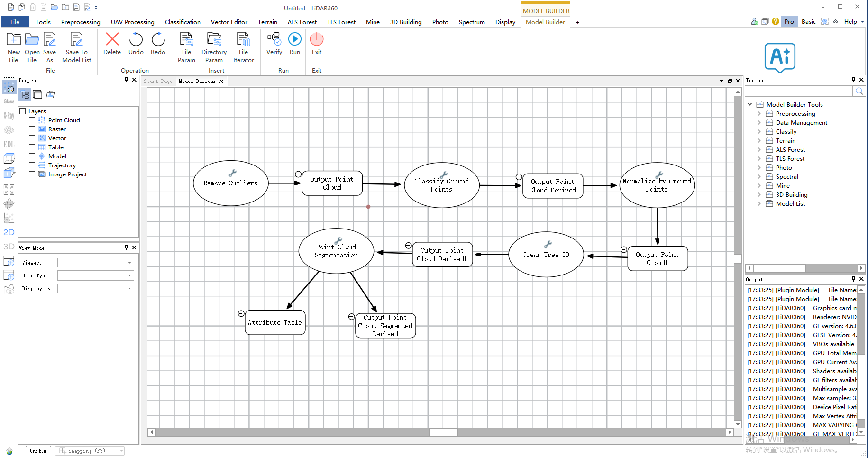
Task: Run the model with the Run icon
Action: 294,45
